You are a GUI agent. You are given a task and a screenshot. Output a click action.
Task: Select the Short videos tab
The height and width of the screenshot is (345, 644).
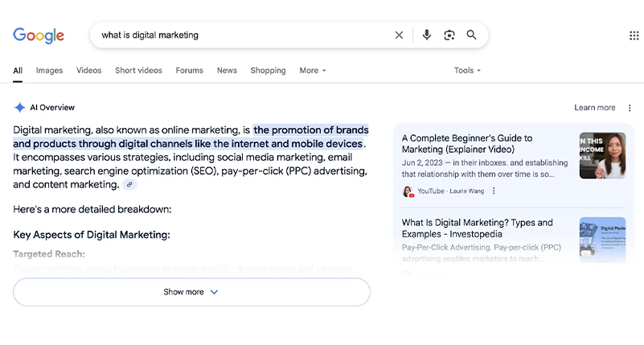(x=138, y=71)
